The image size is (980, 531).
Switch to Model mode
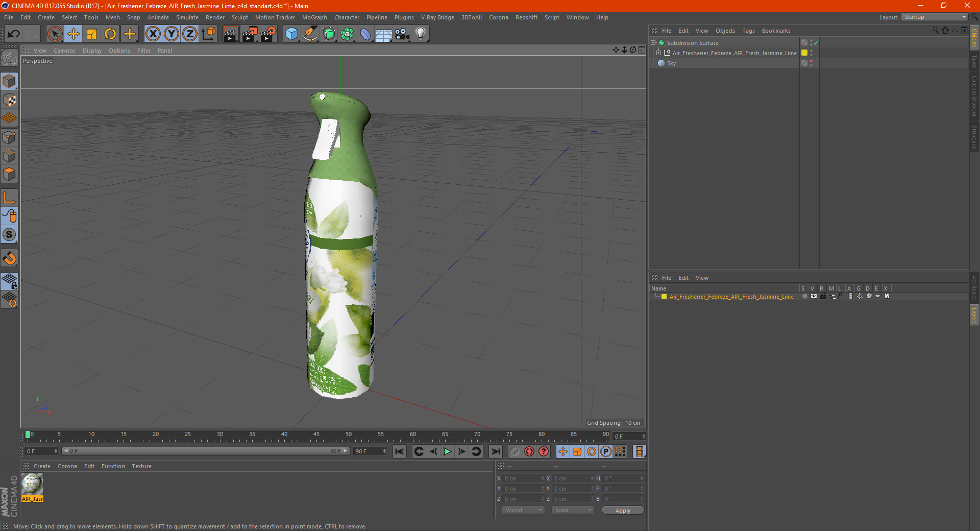click(x=9, y=81)
